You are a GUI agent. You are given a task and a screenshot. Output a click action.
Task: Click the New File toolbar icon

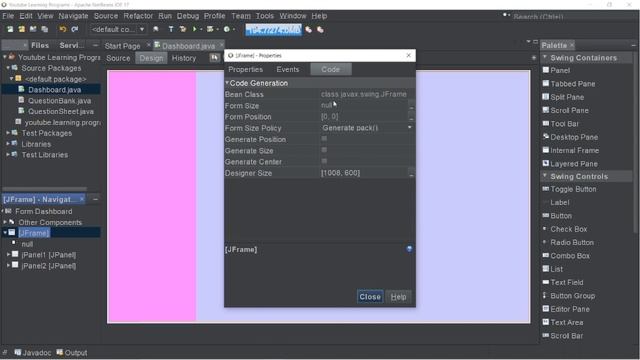(10, 29)
